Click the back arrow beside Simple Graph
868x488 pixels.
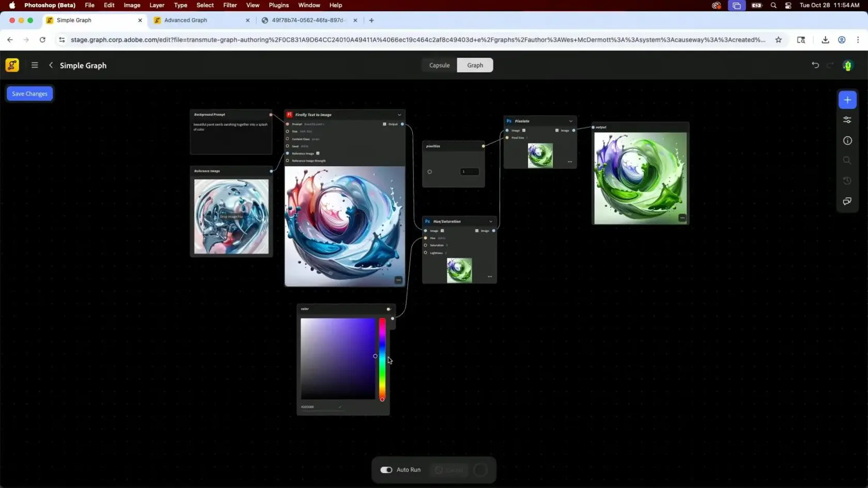click(x=51, y=65)
